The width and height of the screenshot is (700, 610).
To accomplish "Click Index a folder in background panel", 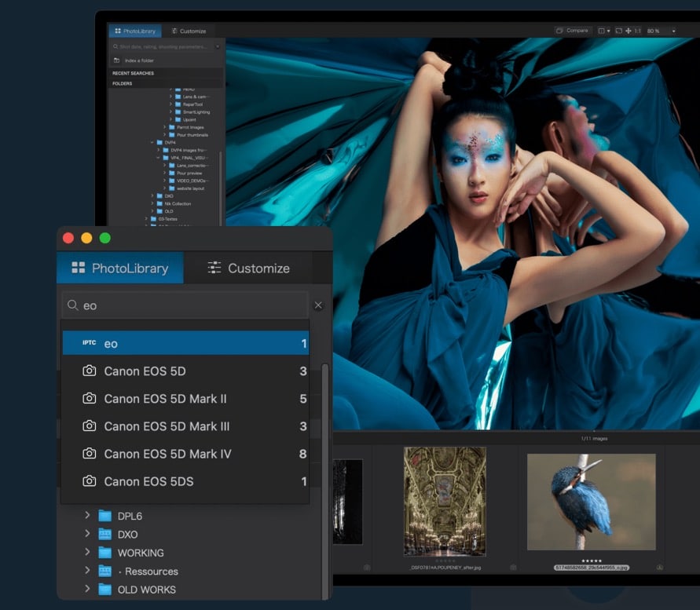I will pyautogui.click(x=139, y=60).
